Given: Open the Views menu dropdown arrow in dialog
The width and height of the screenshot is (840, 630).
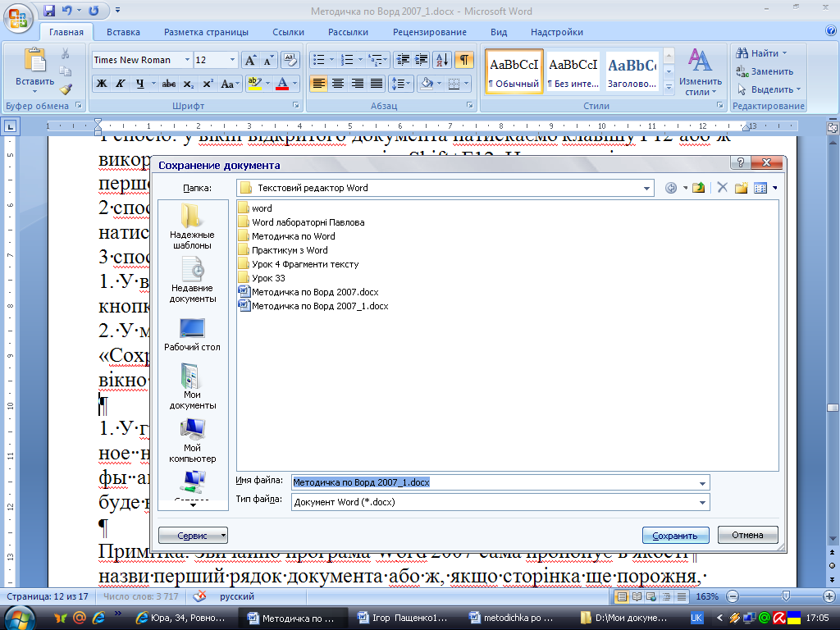Looking at the screenshot, I should pyautogui.click(x=775, y=188).
